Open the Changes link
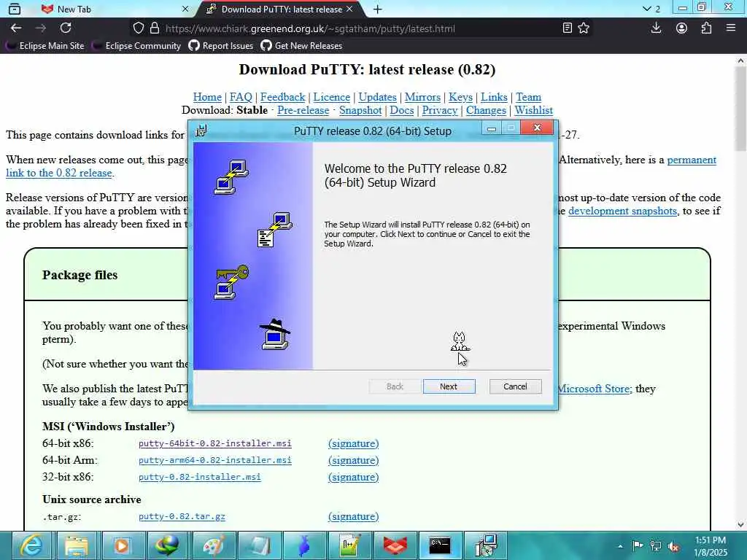 click(486, 111)
